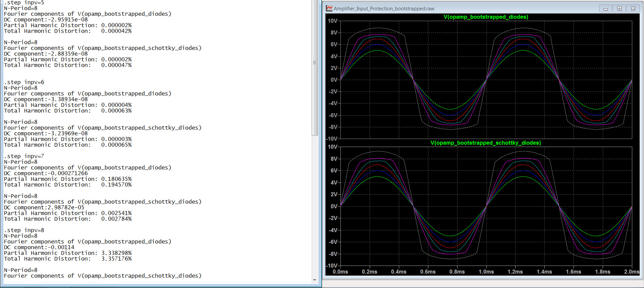This screenshot has height=288, width=644.
Task: Click DC component value -2.95915e-08
Action: [68, 19]
